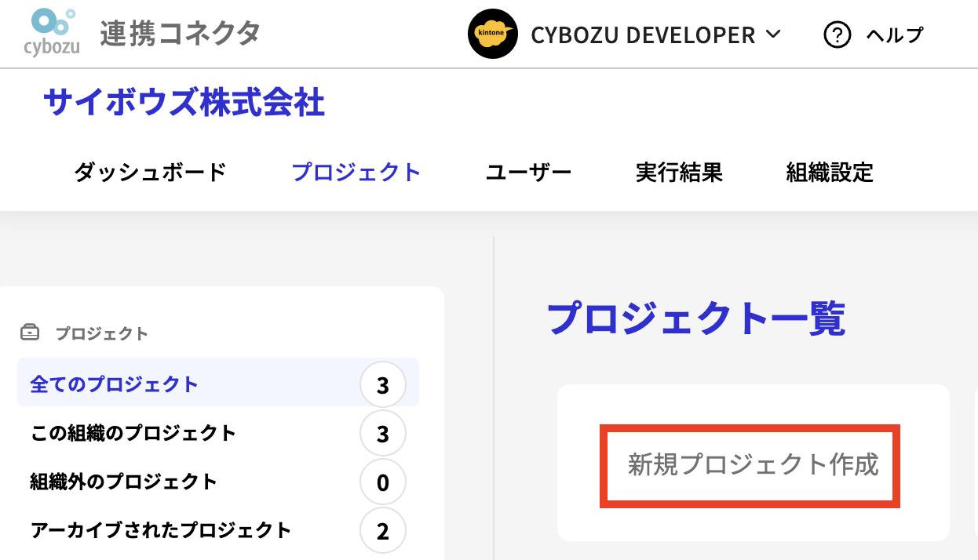This screenshot has width=978, height=560.
Task: Click the count badge beside 全てのプロジェクト
Action: point(382,385)
